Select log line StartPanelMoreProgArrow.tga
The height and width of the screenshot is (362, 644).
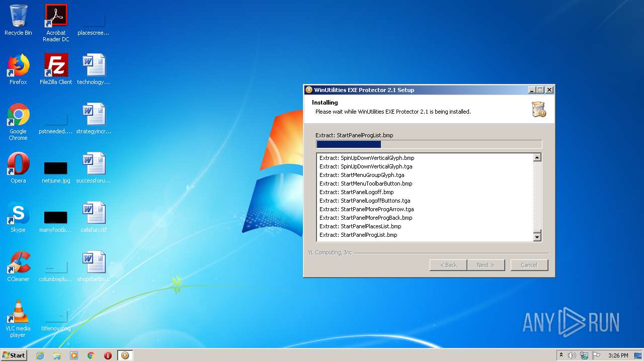pyautogui.click(x=367, y=209)
